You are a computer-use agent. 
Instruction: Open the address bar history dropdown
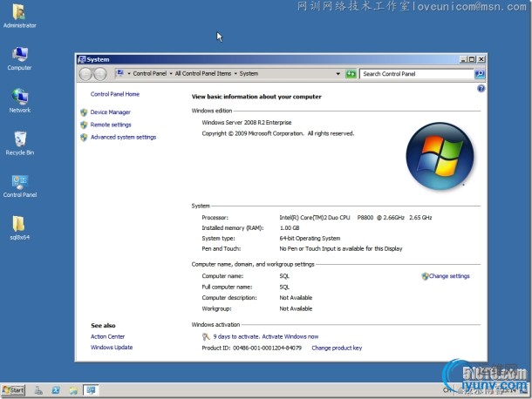pyautogui.click(x=338, y=73)
